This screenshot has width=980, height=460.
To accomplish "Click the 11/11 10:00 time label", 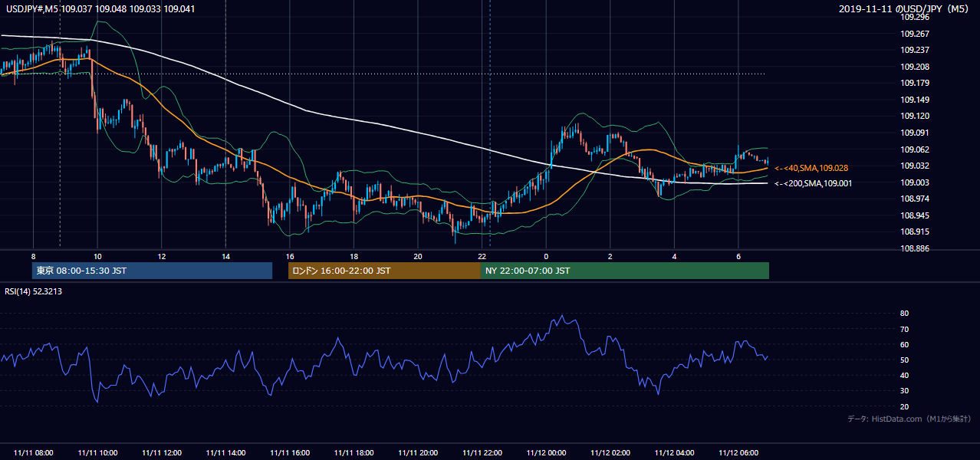I will pyautogui.click(x=97, y=453).
